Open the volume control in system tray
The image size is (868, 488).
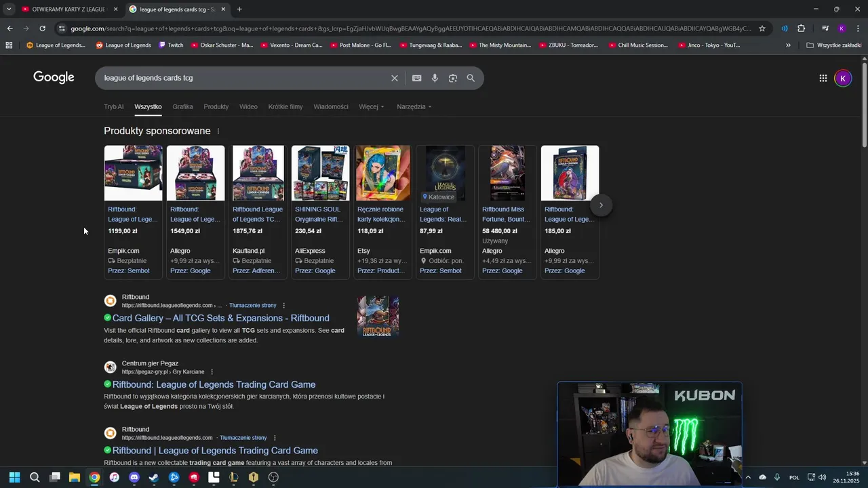click(823, 477)
